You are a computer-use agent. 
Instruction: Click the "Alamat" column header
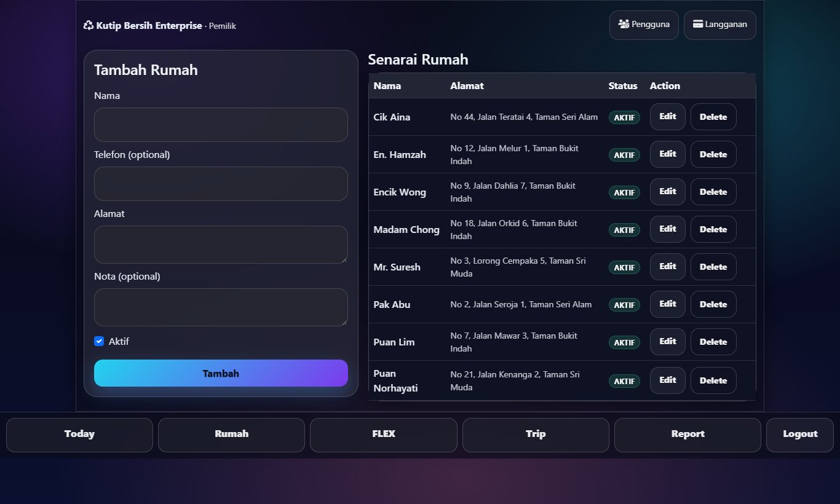click(467, 86)
